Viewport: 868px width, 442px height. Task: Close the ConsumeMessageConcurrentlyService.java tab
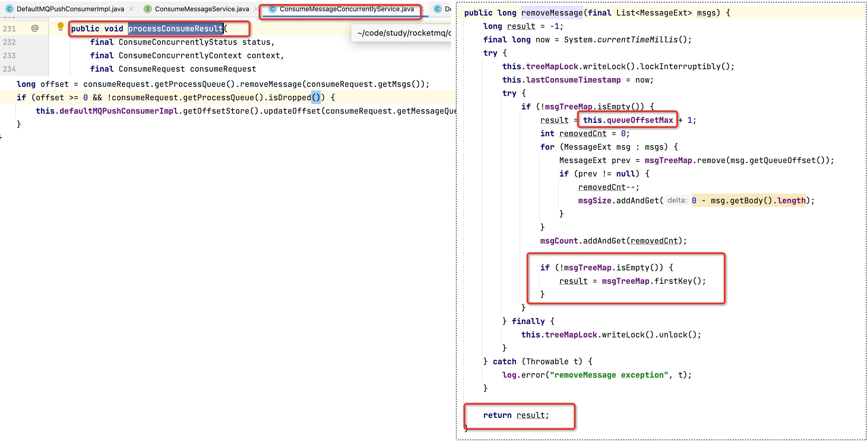pos(421,9)
